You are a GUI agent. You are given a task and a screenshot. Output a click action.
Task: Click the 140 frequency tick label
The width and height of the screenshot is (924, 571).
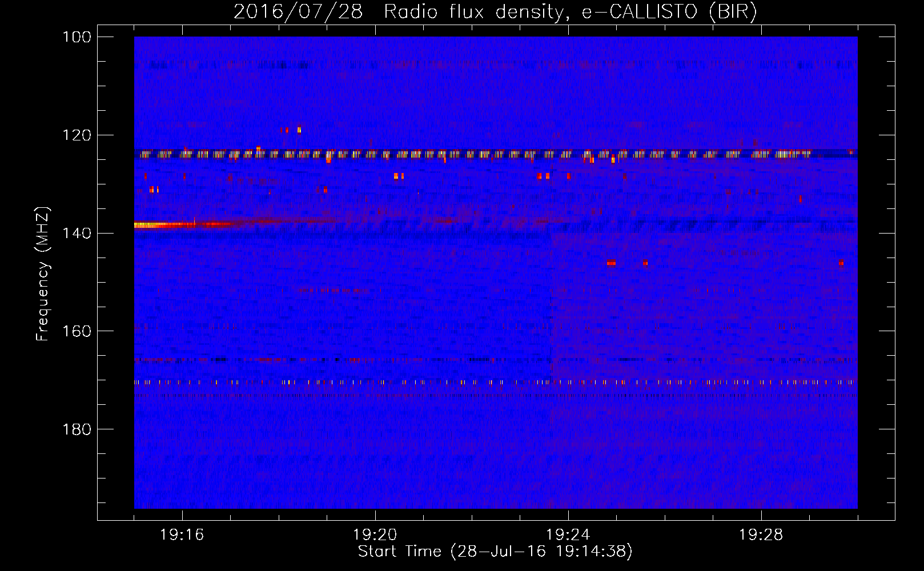tap(77, 234)
